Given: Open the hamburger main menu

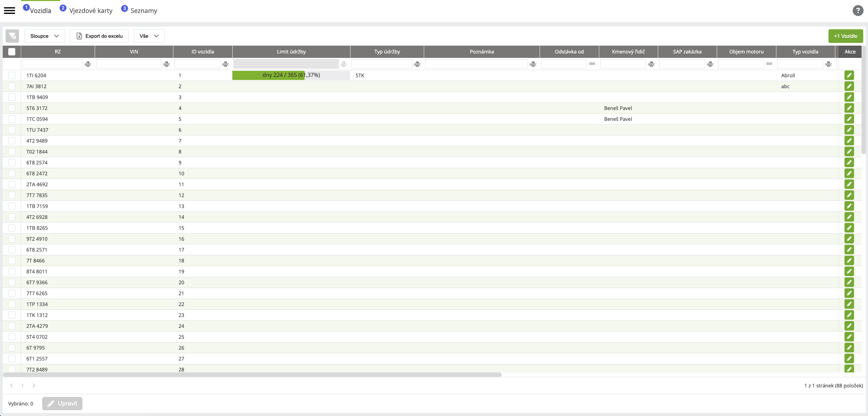Looking at the screenshot, I should [10, 11].
